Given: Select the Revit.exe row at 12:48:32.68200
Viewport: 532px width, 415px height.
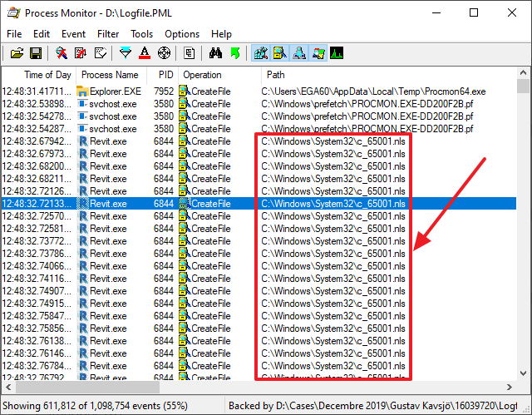Looking at the screenshot, I should [x=259, y=166].
